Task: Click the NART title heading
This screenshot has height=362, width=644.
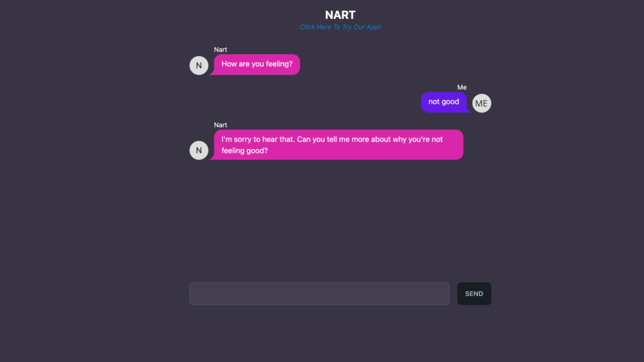Action: [340, 15]
